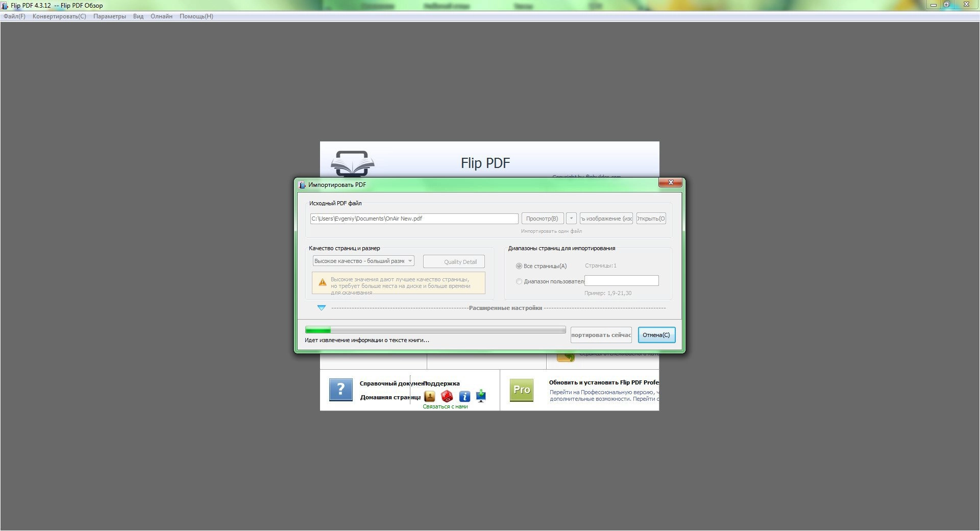The image size is (980, 531).
Task: Open the Вид menu
Action: 138,16
